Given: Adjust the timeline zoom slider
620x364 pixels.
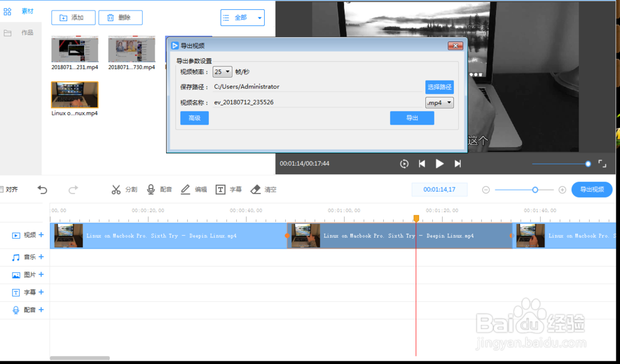Looking at the screenshot, I should pyautogui.click(x=525, y=190).
